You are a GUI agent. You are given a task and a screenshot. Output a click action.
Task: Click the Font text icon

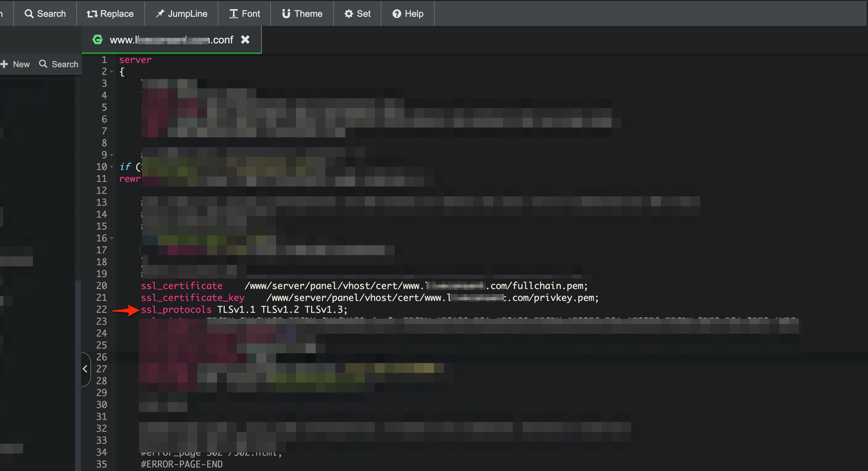[x=233, y=14]
